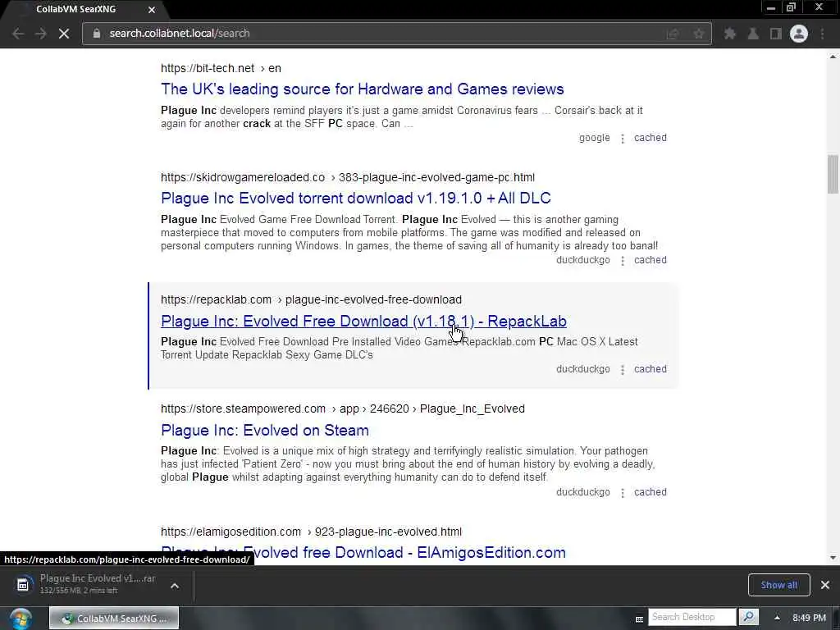Open Chrome labs flask icon
Viewport: 840px width, 630px height.
(753, 34)
